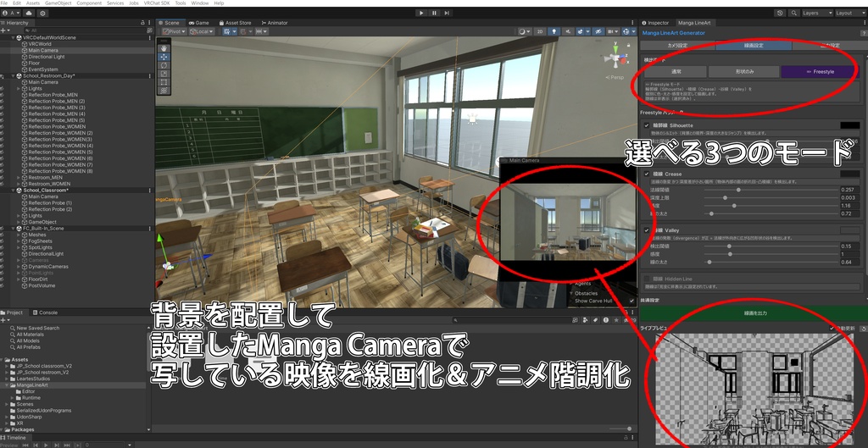Viewport: 868px width, 448px height.
Task: Click the green line-art output button
Action: tap(755, 313)
